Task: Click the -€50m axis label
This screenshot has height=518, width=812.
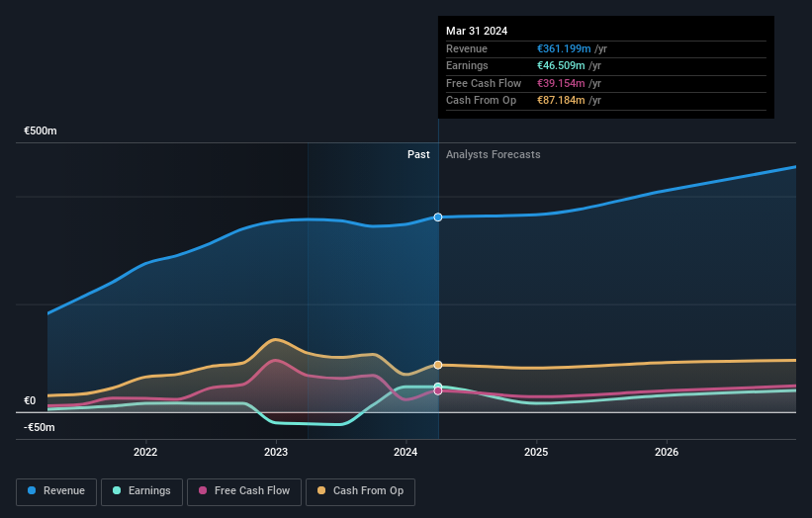Action: coord(40,427)
